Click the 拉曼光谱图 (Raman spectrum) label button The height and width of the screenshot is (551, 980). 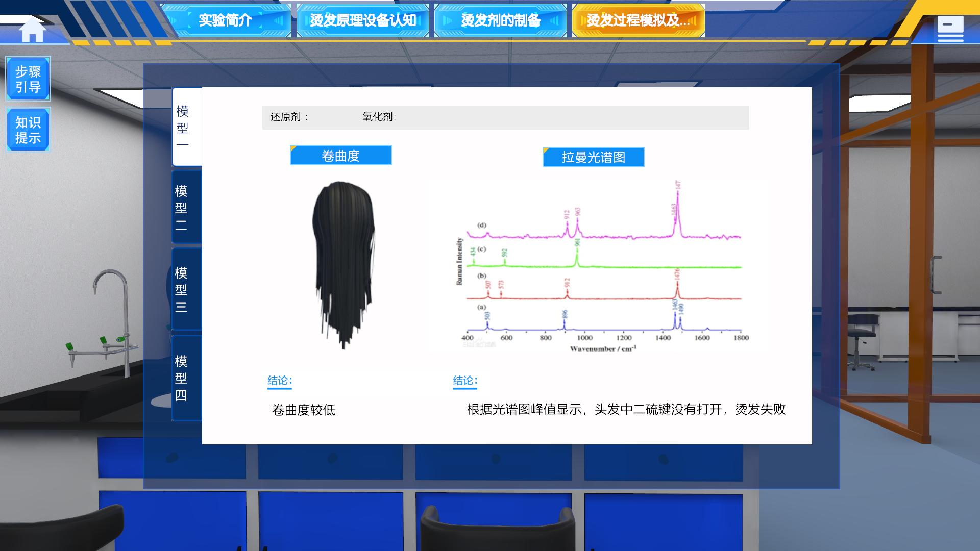(593, 157)
